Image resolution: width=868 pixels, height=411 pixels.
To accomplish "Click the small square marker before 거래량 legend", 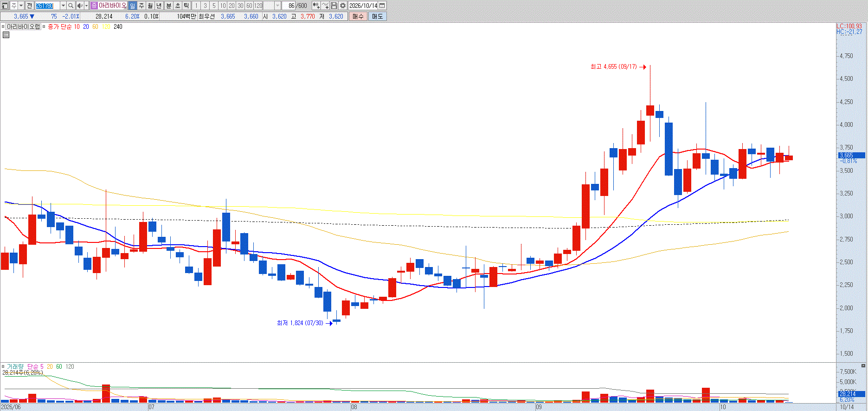I will pyautogui.click(x=3, y=366).
